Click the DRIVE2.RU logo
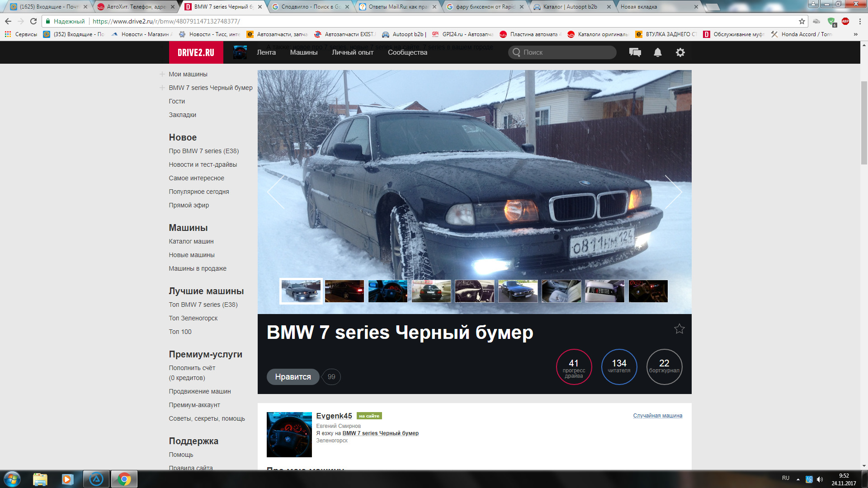868x488 pixels. point(196,52)
